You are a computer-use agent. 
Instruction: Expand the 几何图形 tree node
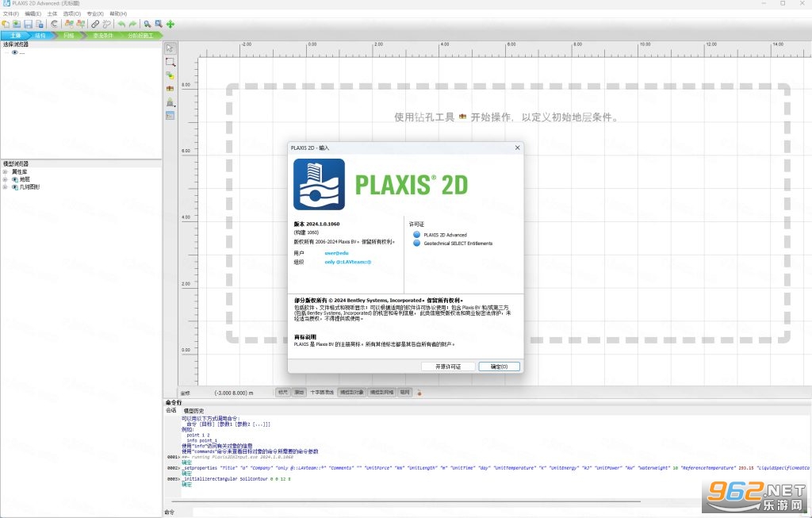(6, 187)
